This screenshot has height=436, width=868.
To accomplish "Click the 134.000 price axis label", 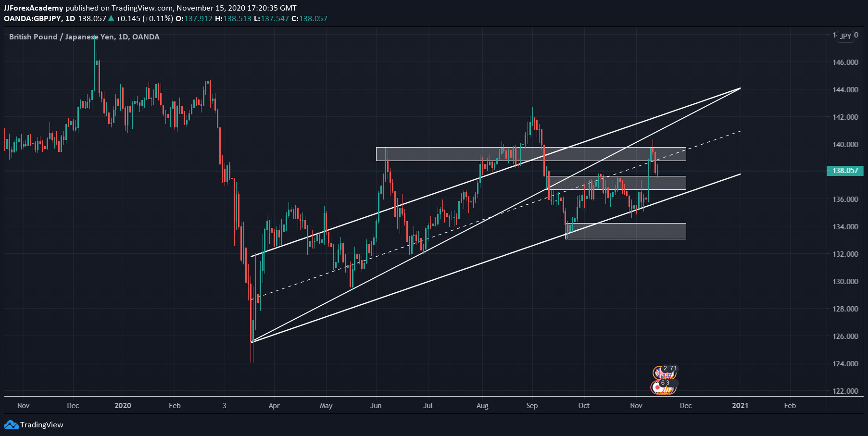I will (x=845, y=227).
